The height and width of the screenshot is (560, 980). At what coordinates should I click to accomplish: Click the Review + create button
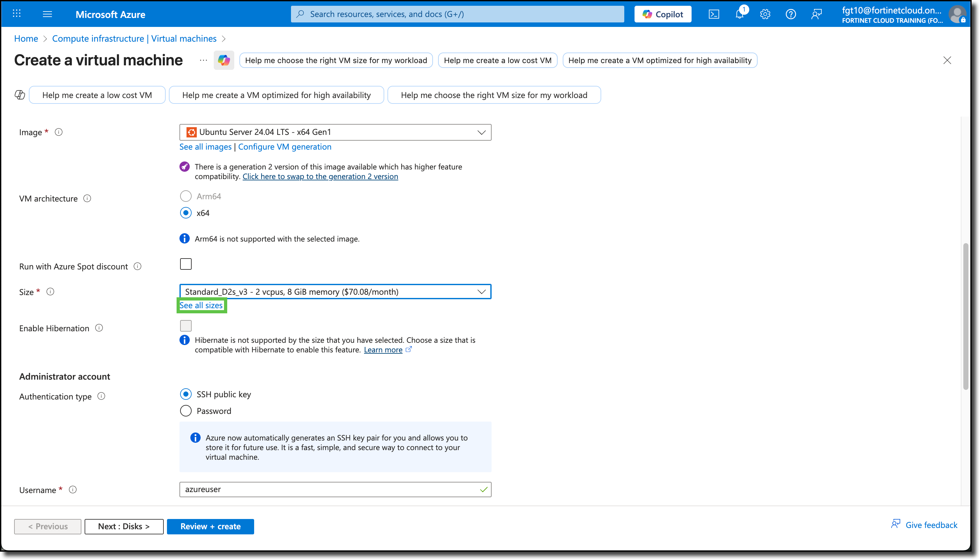(210, 526)
